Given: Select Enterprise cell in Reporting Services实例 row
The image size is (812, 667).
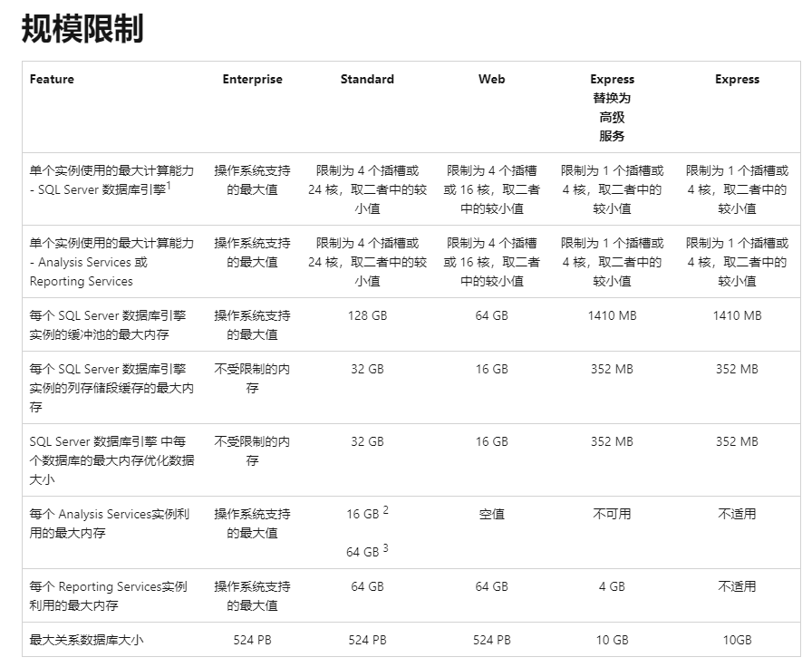Looking at the screenshot, I should pyautogui.click(x=252, y=595).
